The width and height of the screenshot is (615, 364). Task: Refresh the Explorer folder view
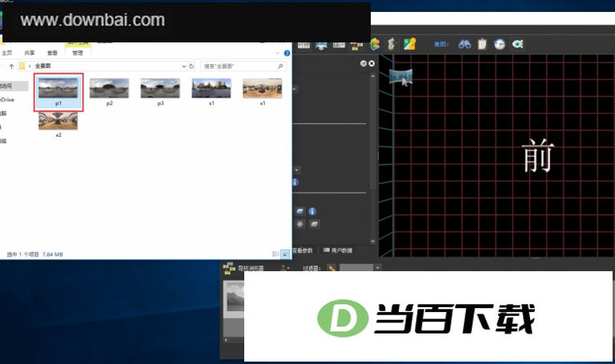click(191, 66)
